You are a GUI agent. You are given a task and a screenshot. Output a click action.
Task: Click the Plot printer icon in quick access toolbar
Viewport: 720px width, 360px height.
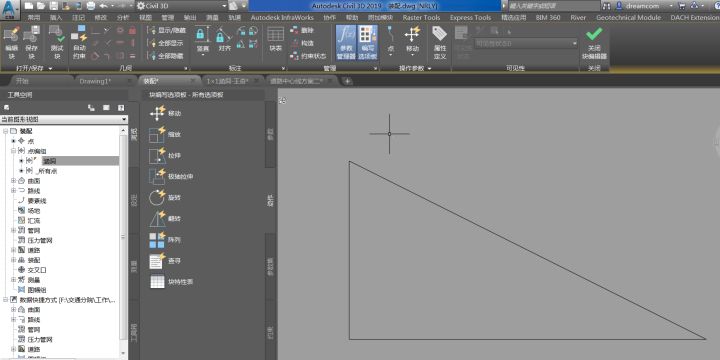tap(91, 6)
